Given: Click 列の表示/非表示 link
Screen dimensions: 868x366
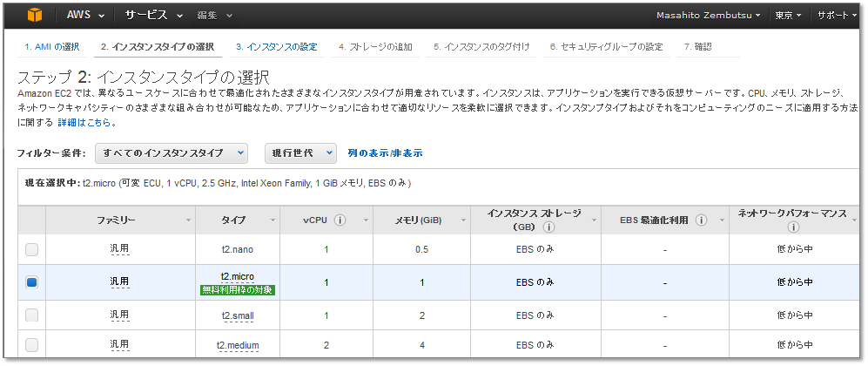Looking at the screenshot, I should pos(386,153).
